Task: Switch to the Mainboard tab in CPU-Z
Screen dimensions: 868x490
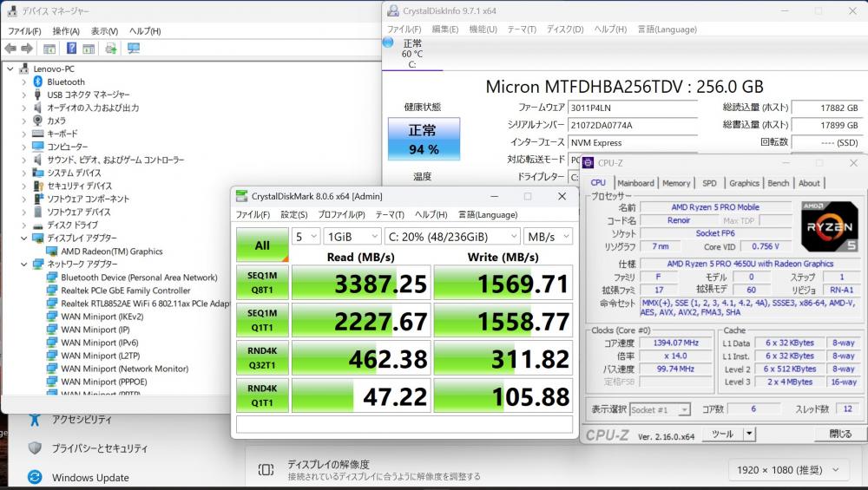Action: 635,183
